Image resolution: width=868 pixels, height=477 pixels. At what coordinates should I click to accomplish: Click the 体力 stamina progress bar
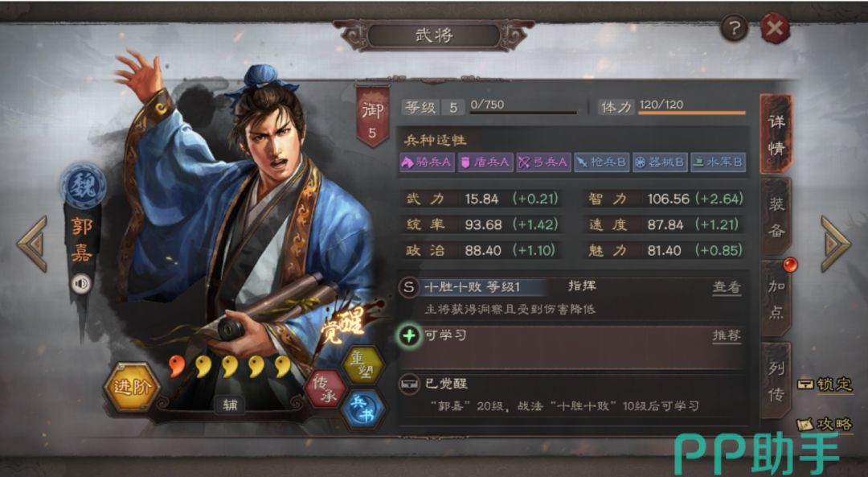(x=692, y=113)
